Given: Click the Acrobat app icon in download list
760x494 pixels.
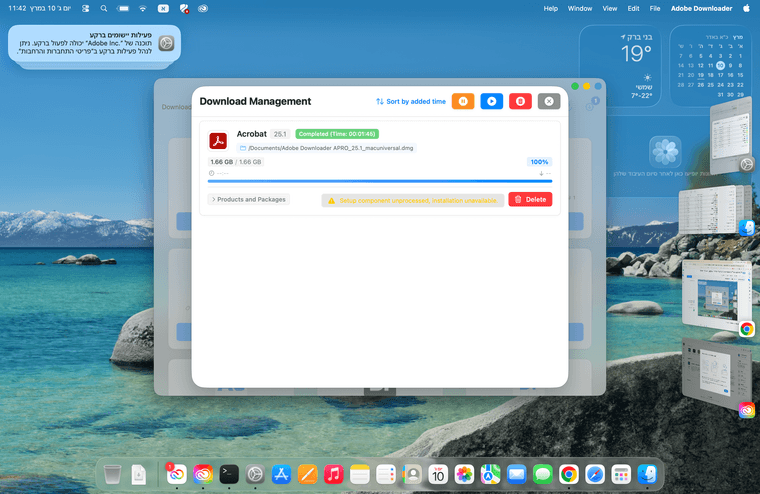Looking at the screenshot, I should coord(218,141).
